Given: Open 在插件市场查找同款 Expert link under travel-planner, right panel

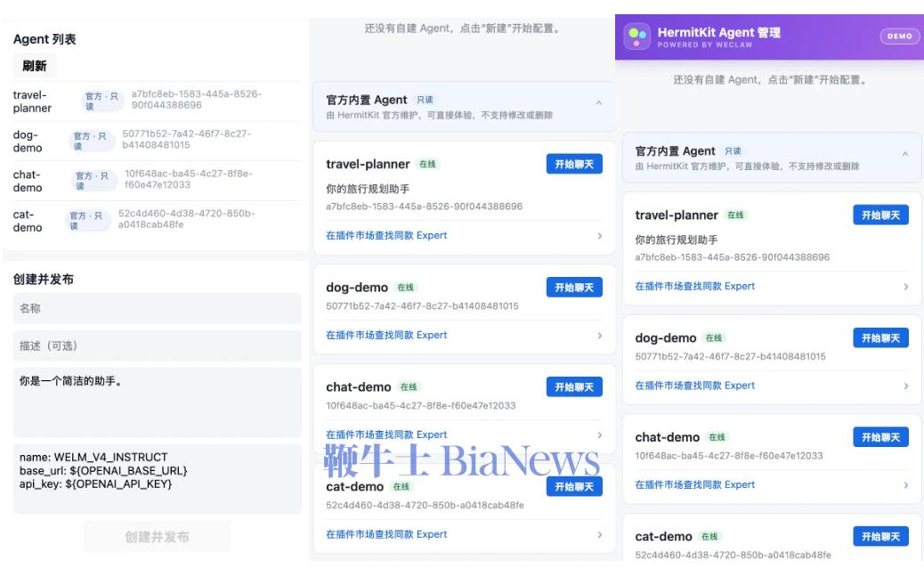Looking at the screenshot, I should pyautogui.click(x=694, y=286).
